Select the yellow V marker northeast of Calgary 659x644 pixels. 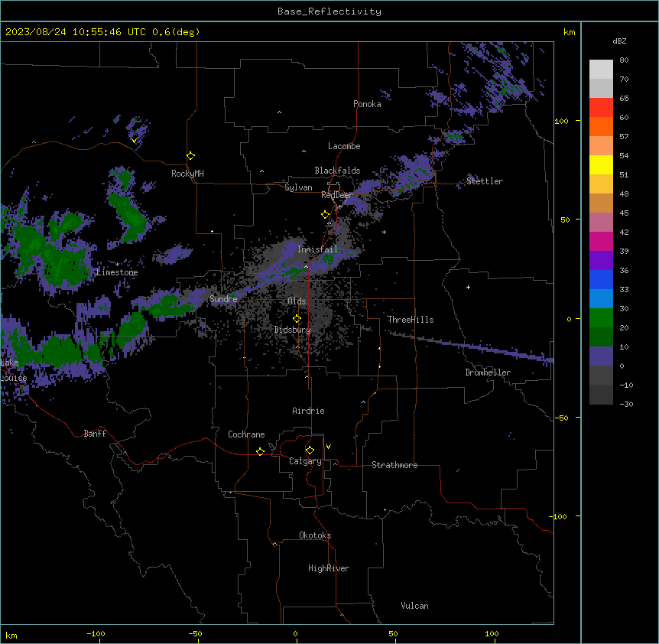(x=328, y=447)
